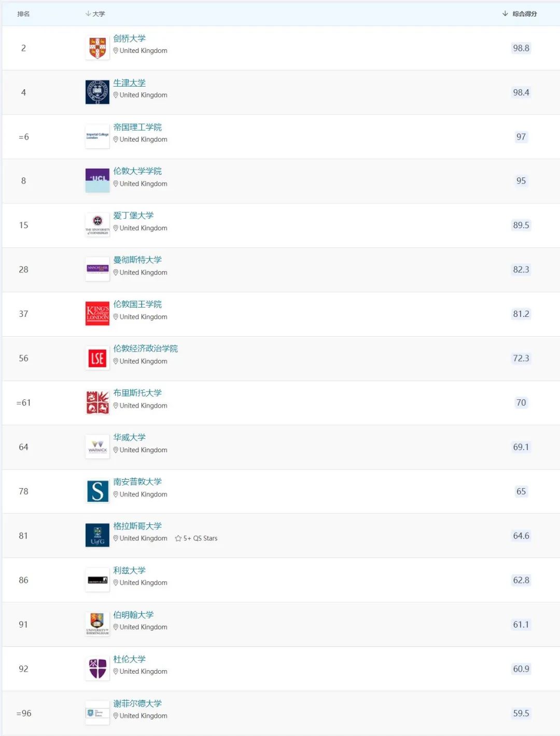The image size is (560, 736).
Task: Click the 98.8 score badge
Action: coord(521,48)
